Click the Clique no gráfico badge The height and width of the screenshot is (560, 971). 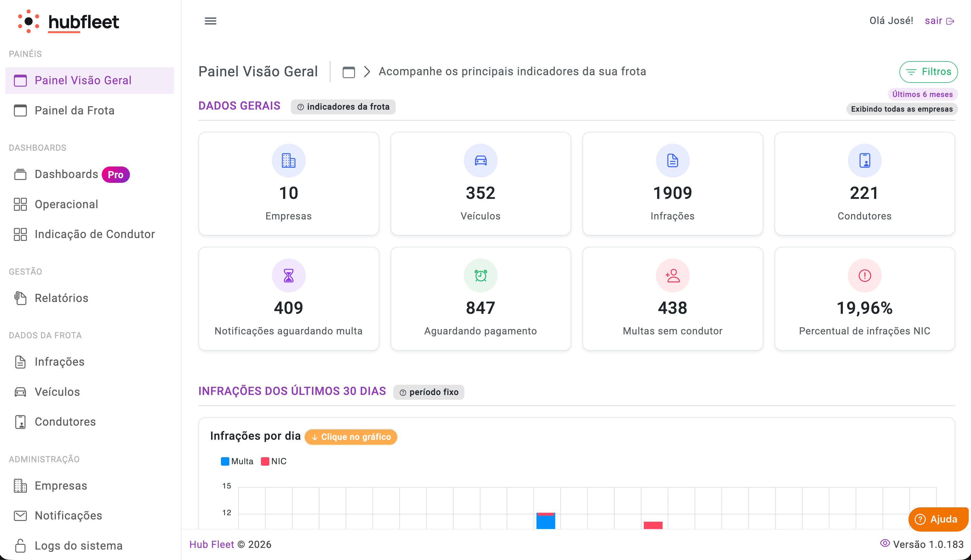[x=351, y=437]
